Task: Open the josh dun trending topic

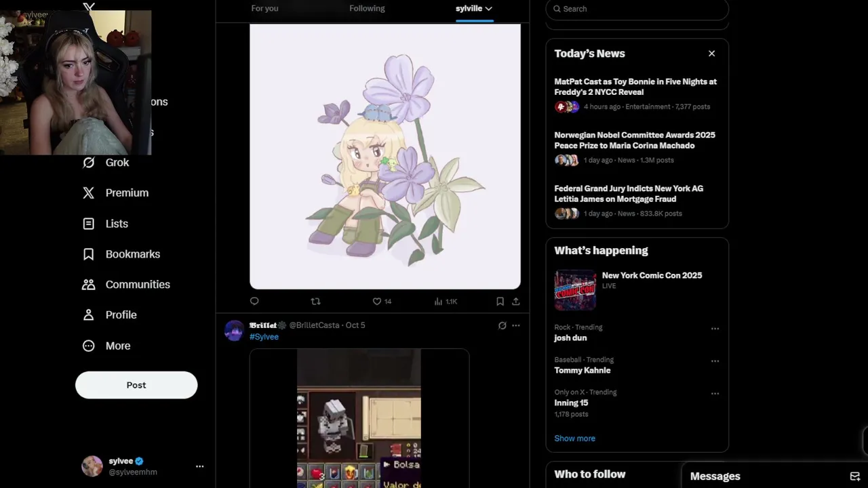Action: [570, 338]
